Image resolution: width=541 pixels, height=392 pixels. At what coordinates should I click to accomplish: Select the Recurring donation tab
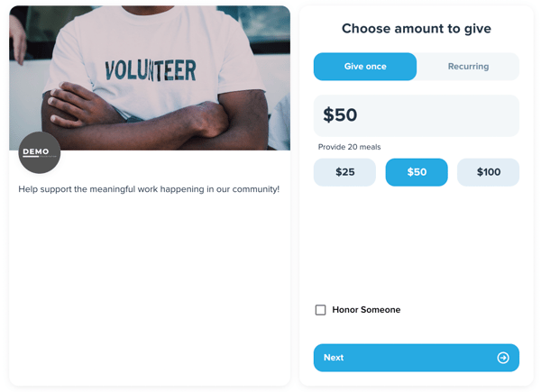point(468,67)
